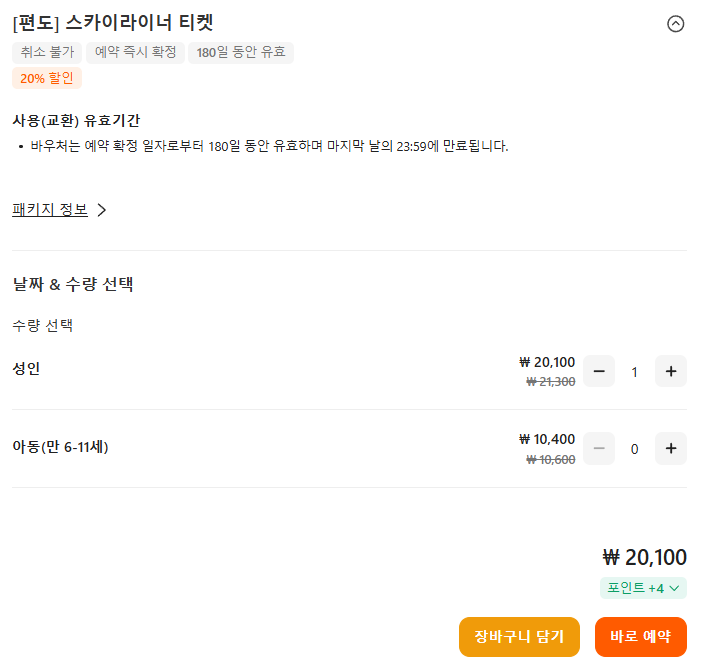Image resolution: width=702 pixels, height=661 pixels.
Task: Click the 20% 할인 badge
Action: (47, 78)
